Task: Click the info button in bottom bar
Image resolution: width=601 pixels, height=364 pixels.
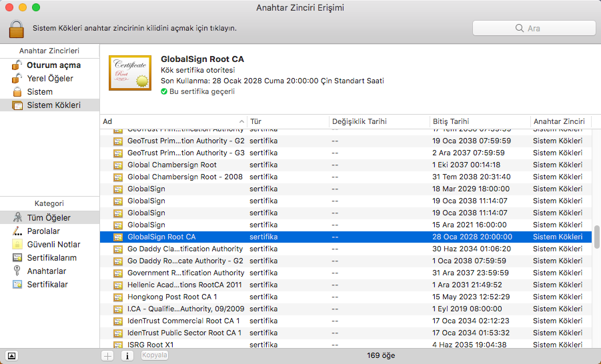Action: click(x=127, y=355)
